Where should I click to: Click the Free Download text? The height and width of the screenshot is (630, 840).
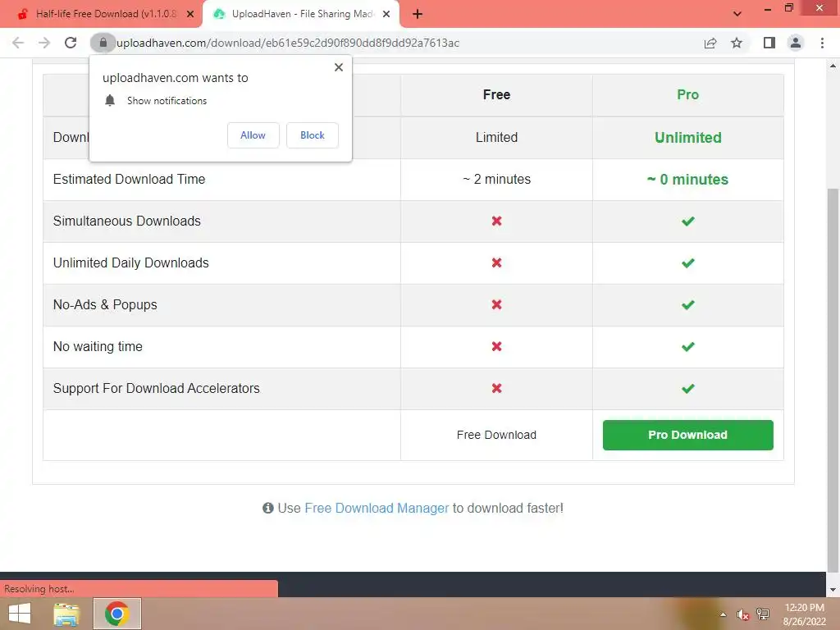496,435
